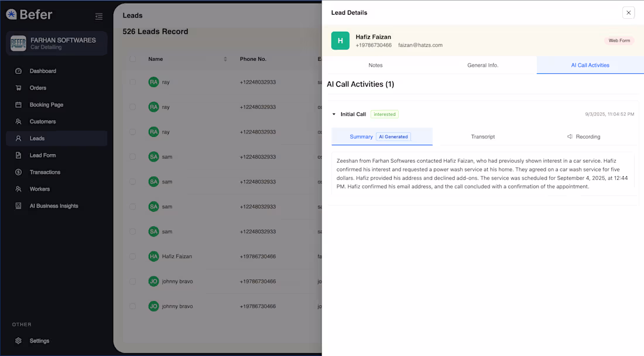Click the Phone No. column header
Screen dimensions: 644x356
tap(253, 59)
